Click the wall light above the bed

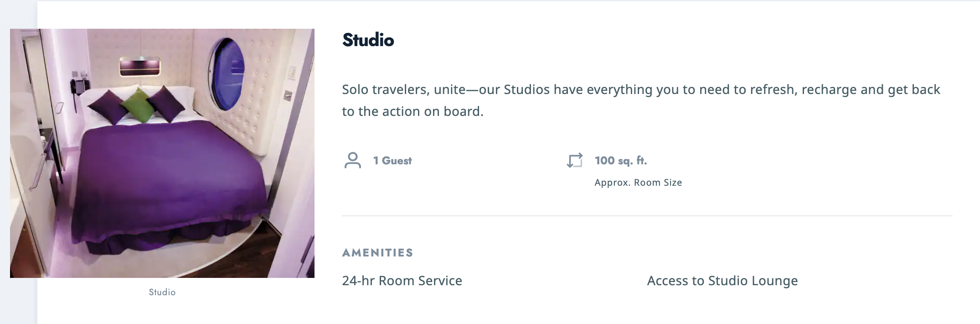tap(140, 67)
